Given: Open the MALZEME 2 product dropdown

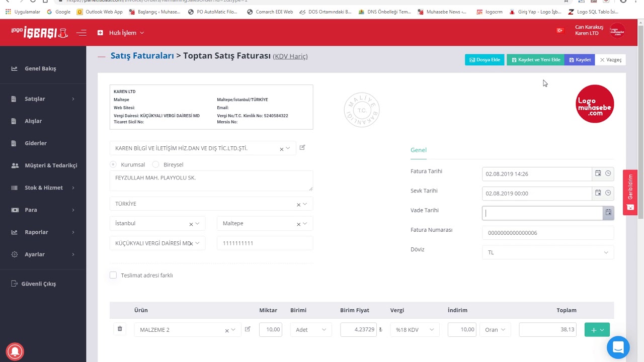Looking at the screenshot, I should click(233, 330).
